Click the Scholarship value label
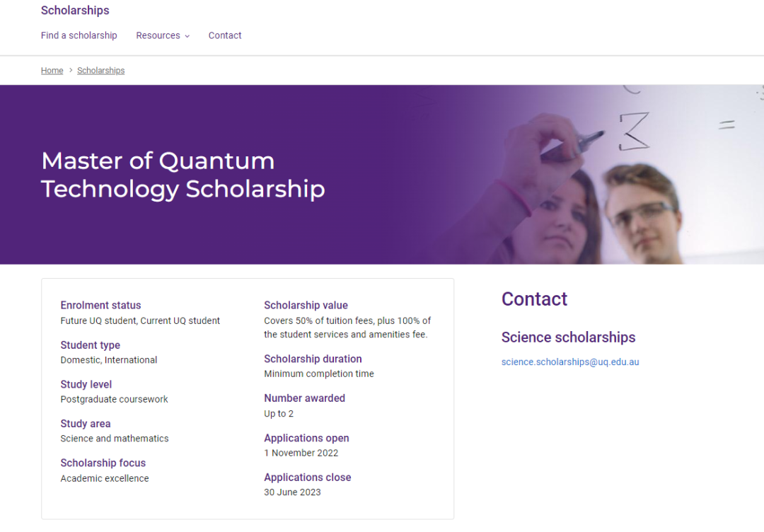Image resolution: width=764 pixels, height=532 pixels. 306,306
